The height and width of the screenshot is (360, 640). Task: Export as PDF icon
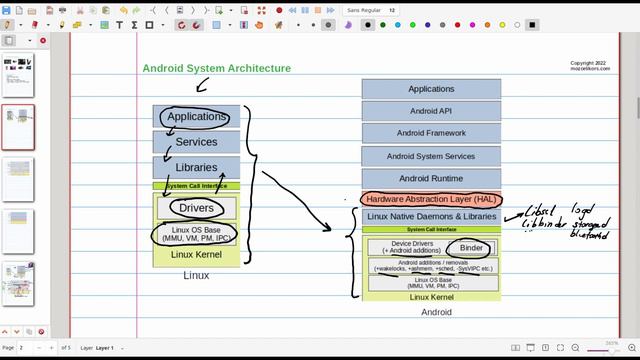click(x=49, y=10)
